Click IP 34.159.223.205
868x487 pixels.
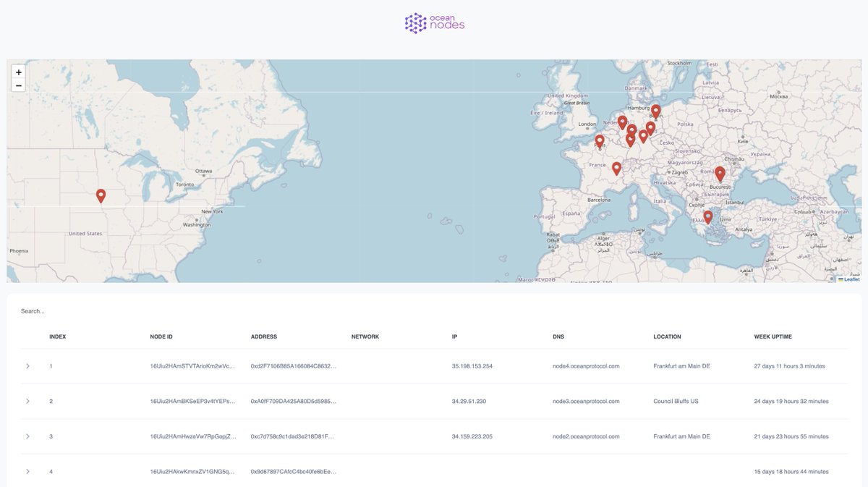click(472, 436)
